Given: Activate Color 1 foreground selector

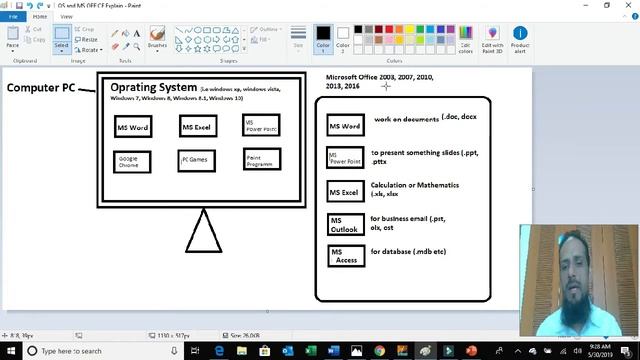Looking at the screenshot, I should tap(323, 40).
